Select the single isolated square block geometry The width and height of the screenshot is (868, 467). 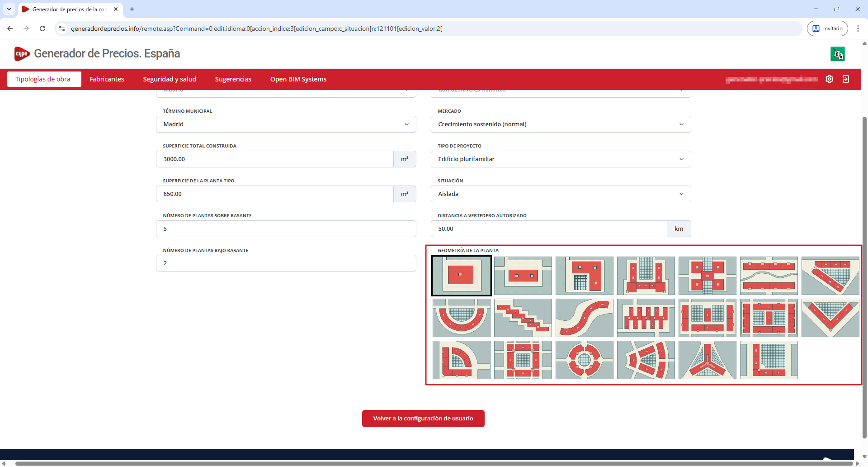(x=461, y=276)
